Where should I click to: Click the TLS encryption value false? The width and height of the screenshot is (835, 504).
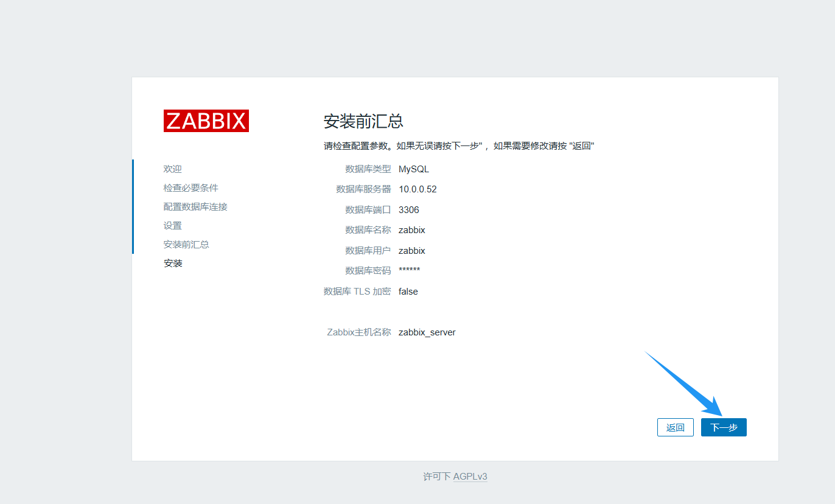[408, 292]
